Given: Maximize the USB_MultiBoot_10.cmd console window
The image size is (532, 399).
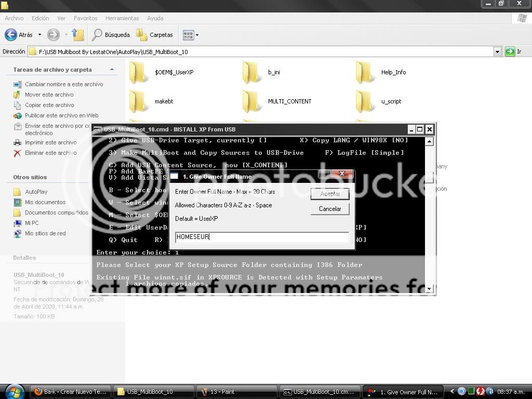Looking at the screenshot, I should [420, 129].
